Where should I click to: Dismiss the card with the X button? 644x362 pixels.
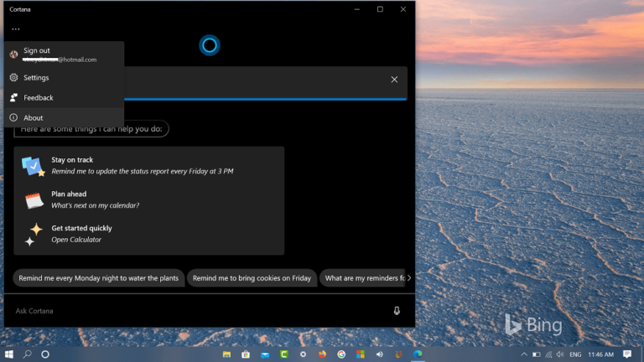[x=394, y=80]
